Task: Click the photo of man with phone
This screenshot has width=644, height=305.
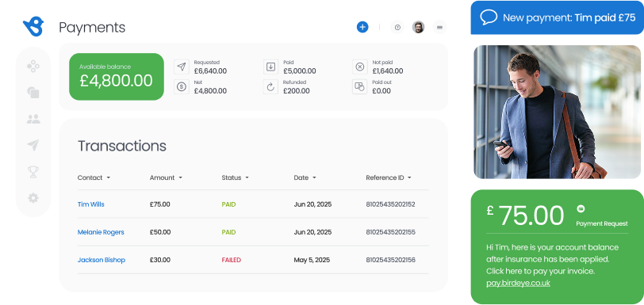Action: (x=558, y=112)
